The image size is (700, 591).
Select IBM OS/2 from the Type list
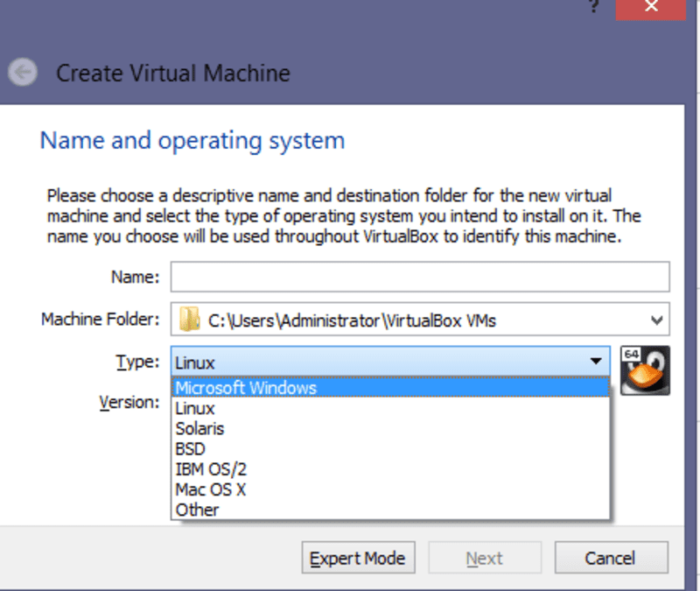(390, 469)
